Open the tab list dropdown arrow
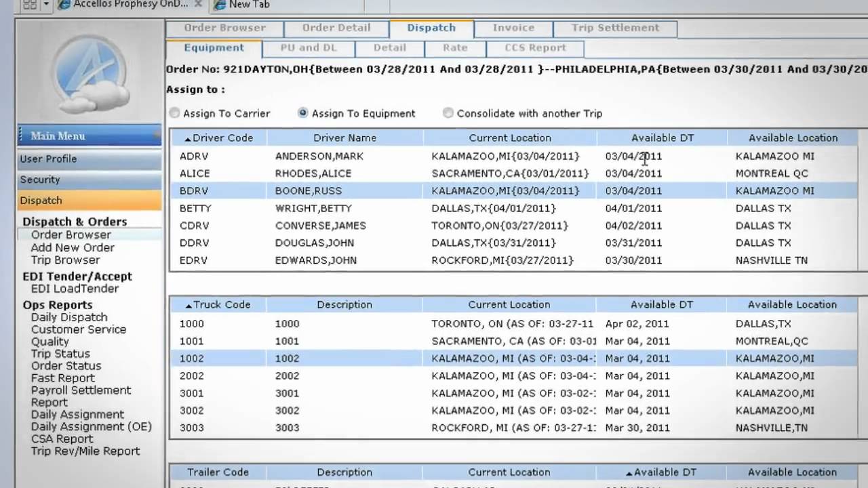 (x=46, y=5)
